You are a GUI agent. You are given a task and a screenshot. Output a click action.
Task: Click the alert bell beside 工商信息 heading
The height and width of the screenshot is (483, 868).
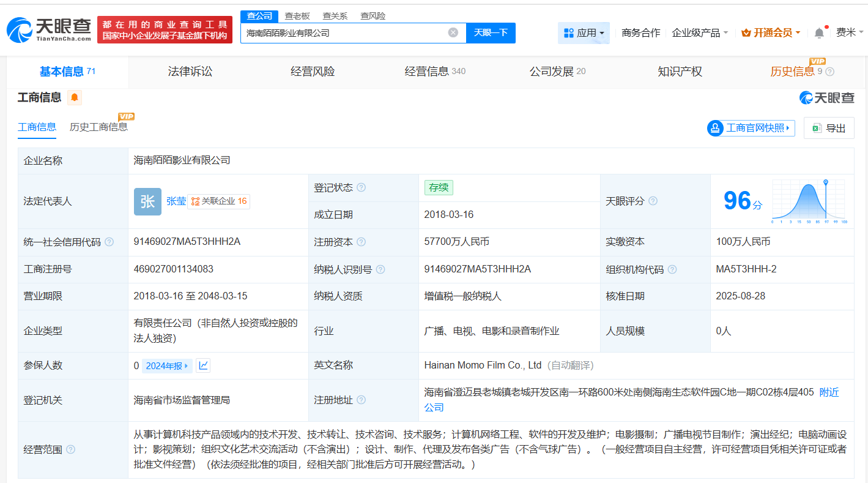click(x=74, y=97)
